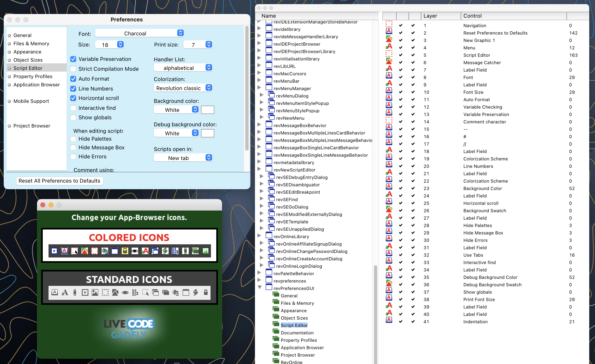Click Reset All Preferences to Defaults button
This screenshot has width=595, height=364.
coord(59,181)
